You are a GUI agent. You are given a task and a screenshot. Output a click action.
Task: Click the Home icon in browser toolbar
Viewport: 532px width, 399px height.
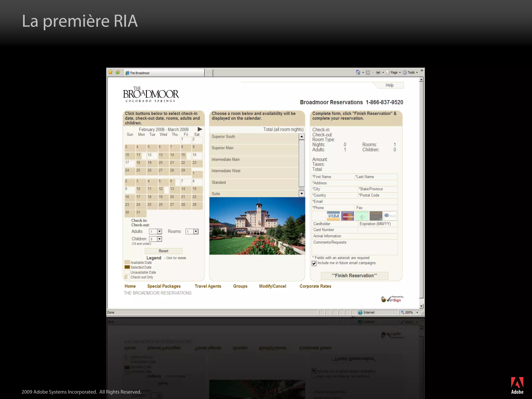tap(358, 72)
